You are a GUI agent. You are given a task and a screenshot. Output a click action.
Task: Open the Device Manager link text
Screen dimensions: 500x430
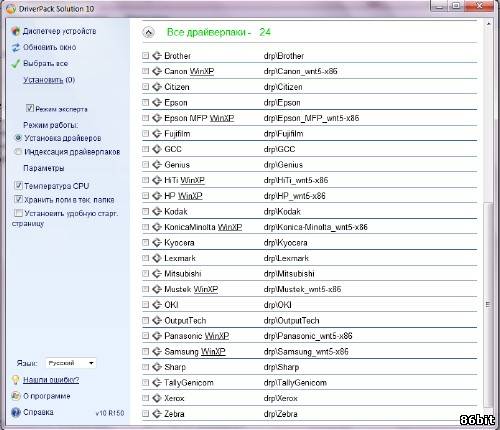pos(59,31)
